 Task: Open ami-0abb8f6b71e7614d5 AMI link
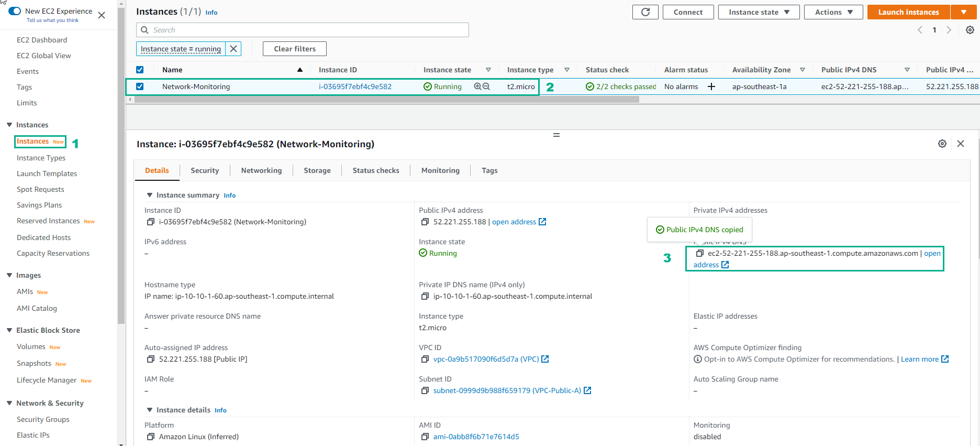click(476, 437)
